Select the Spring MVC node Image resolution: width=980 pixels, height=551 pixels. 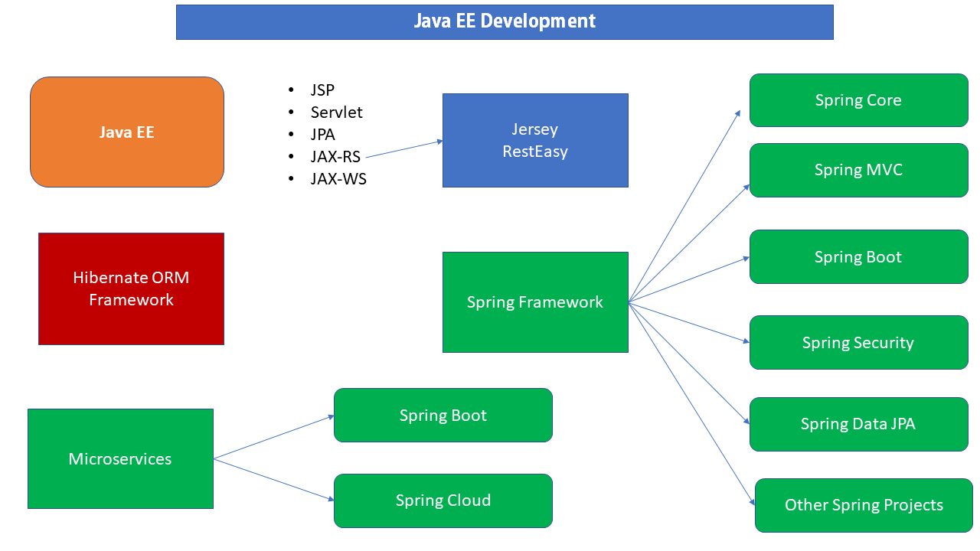(x=858, y=170)
